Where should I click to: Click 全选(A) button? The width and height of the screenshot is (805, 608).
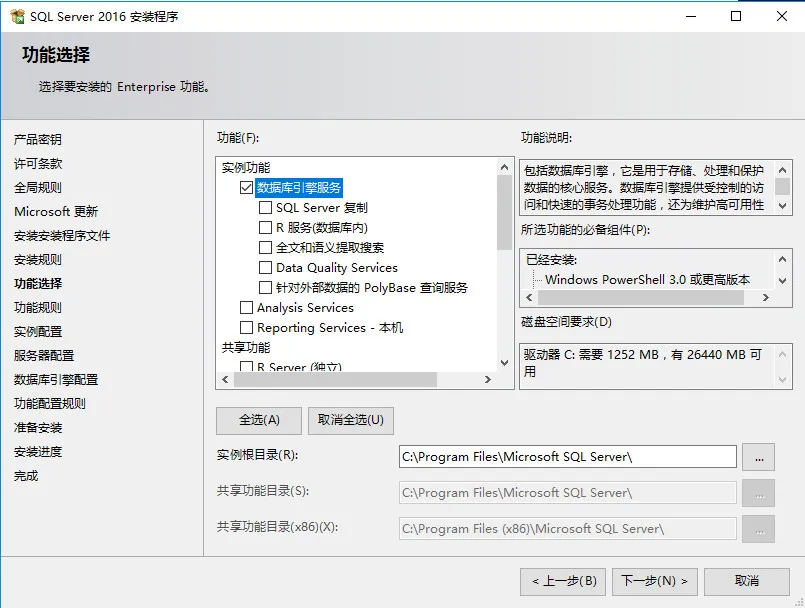[259, 421]
